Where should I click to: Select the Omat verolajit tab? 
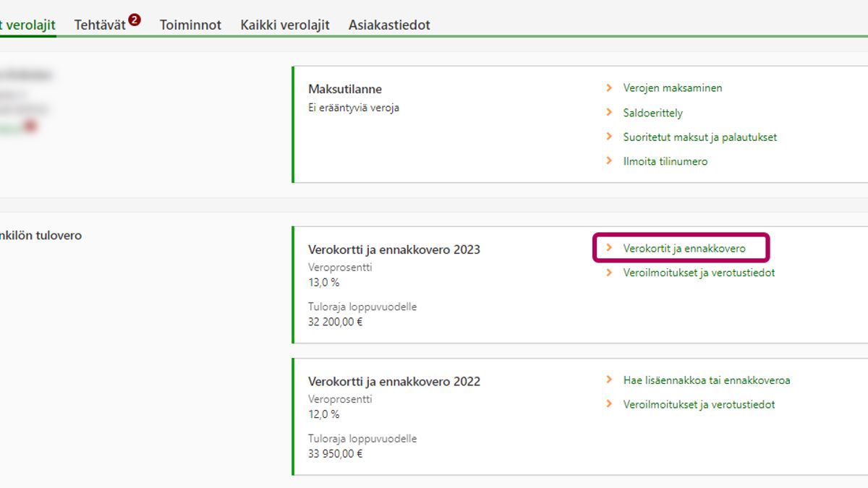click(27, 25)
